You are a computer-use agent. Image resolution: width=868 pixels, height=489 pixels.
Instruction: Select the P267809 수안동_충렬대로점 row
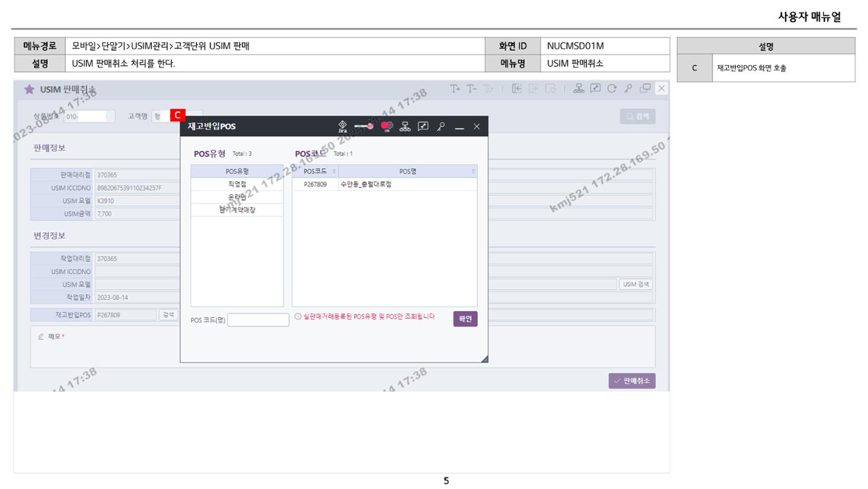(384, 184)
